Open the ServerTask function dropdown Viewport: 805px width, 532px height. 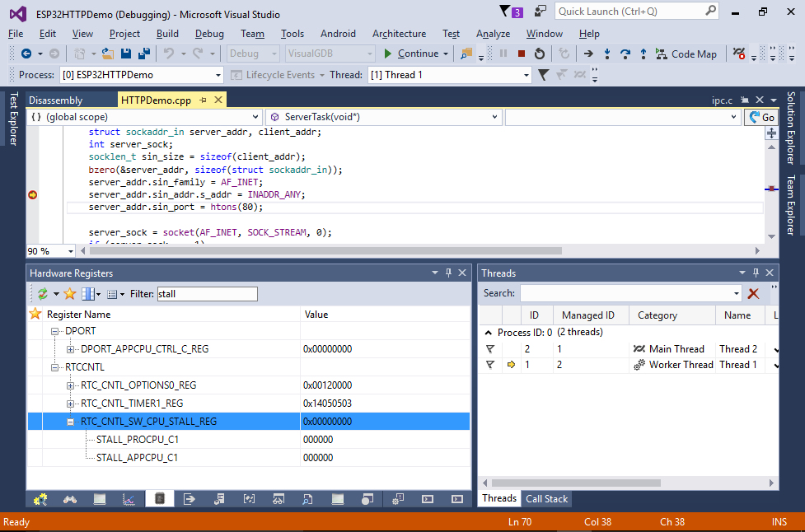point(494,117)
